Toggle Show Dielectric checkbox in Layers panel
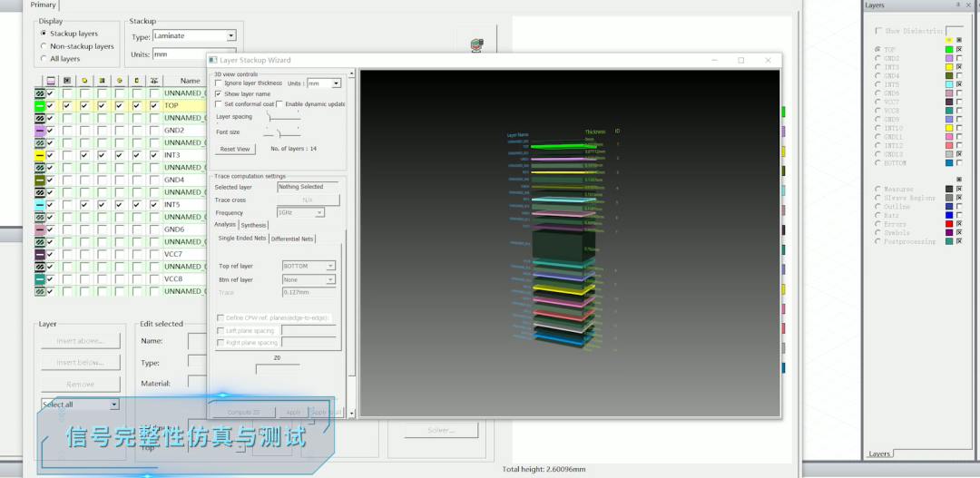Screen dimensions: 980x478 (x=878, y=31)
